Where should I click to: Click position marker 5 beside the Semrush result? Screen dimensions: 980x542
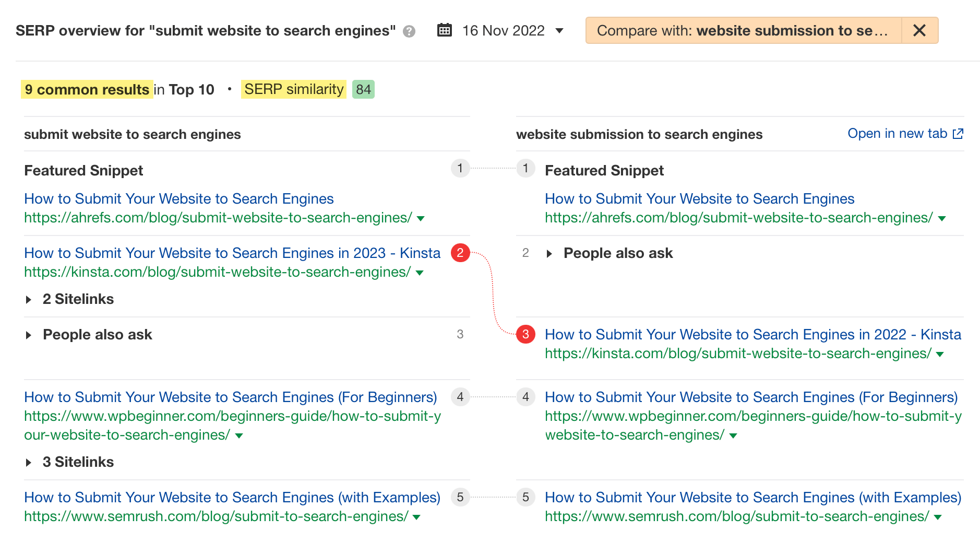460,498
